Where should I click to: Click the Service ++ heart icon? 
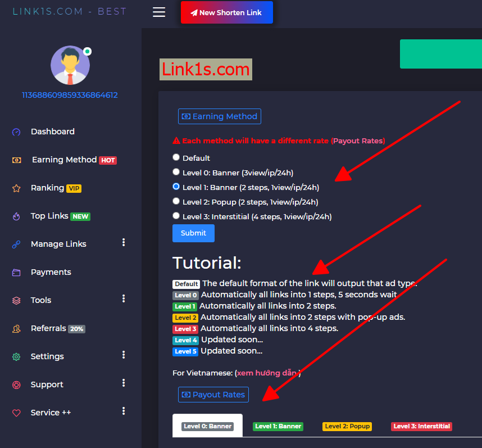16,413
